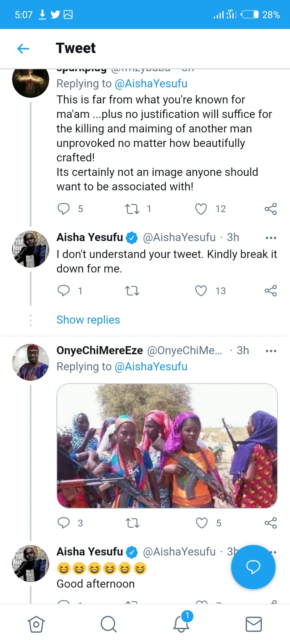
Task: Open Direct Messages envelope tab
Action: coord(254,624)
